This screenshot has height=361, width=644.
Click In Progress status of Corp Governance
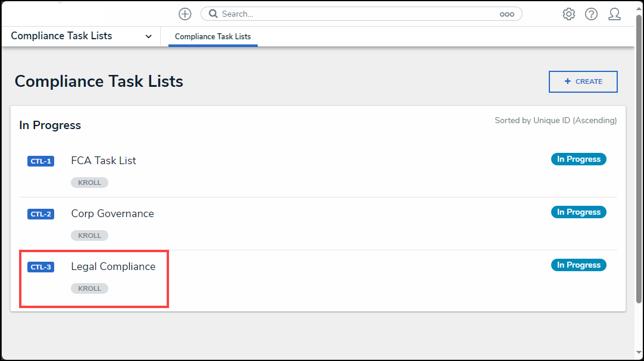point(579,212)
